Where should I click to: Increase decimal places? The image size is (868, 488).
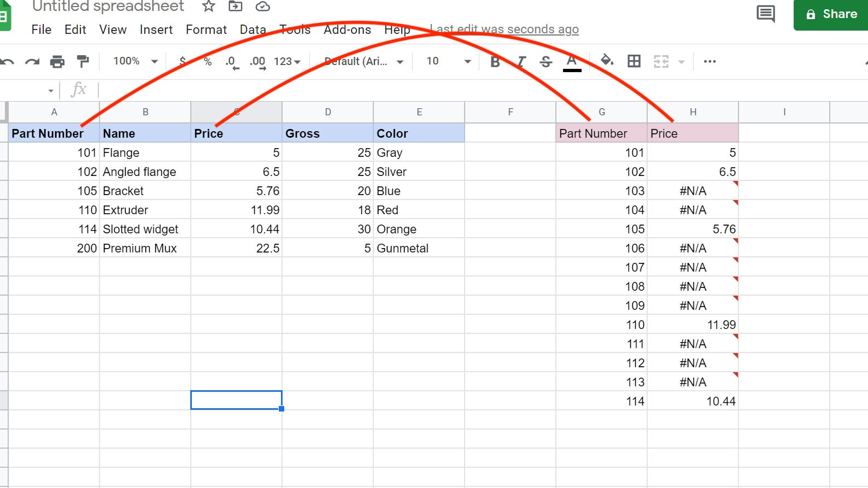pos(257,62)
